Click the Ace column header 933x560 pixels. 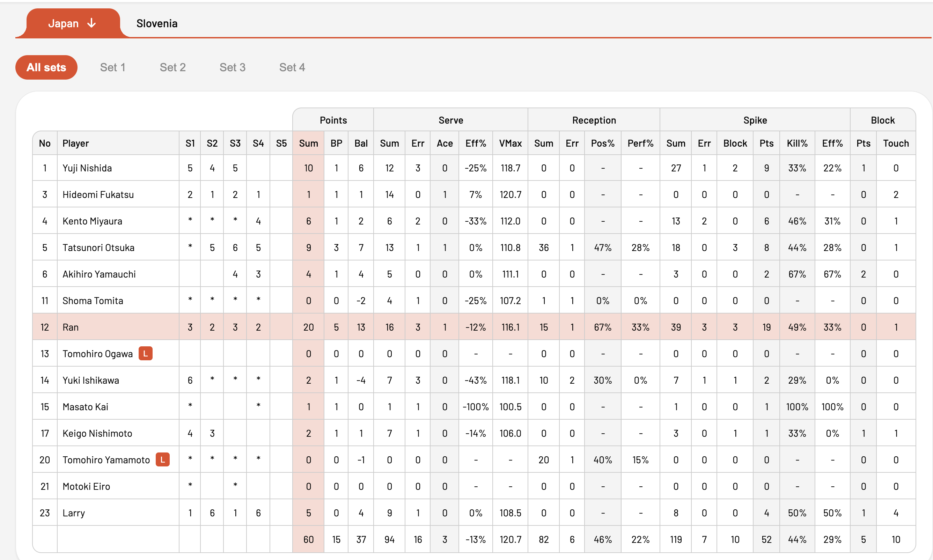pos(445,143)
